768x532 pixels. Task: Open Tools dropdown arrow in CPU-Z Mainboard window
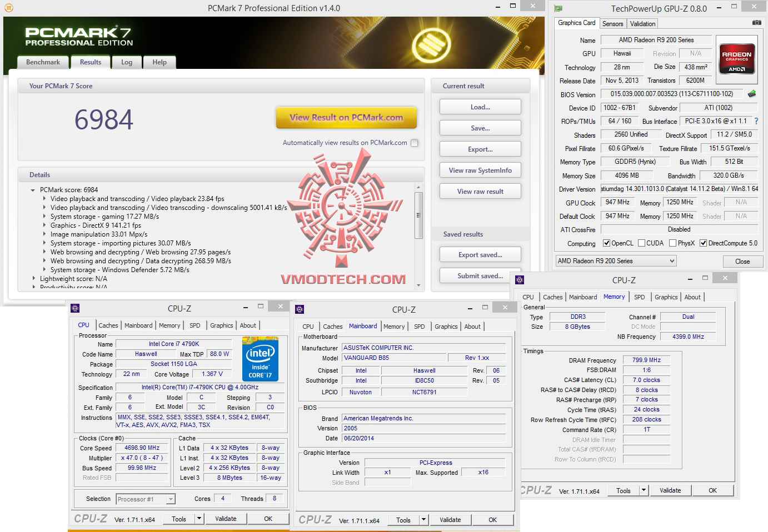pyautogui.click(x=423, y=520)
